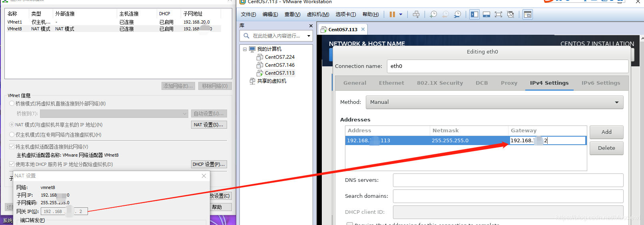Click the 自动设置(U)... button

(209, 114)
